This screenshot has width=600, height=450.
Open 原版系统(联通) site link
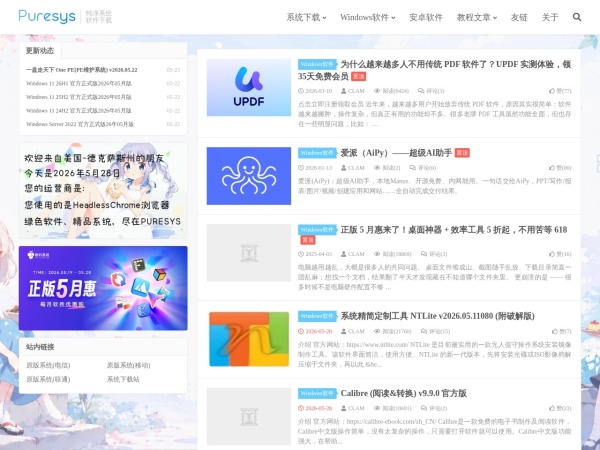(48, 379)
